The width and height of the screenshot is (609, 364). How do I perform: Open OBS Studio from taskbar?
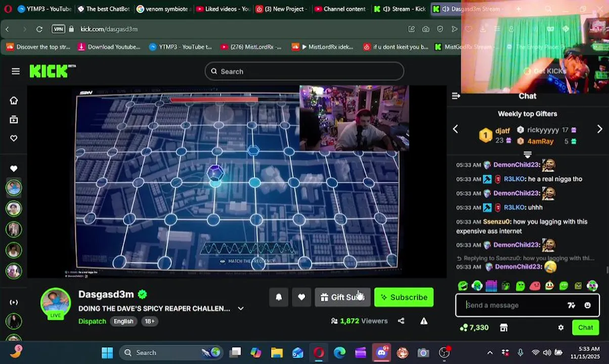pos(444,352)
